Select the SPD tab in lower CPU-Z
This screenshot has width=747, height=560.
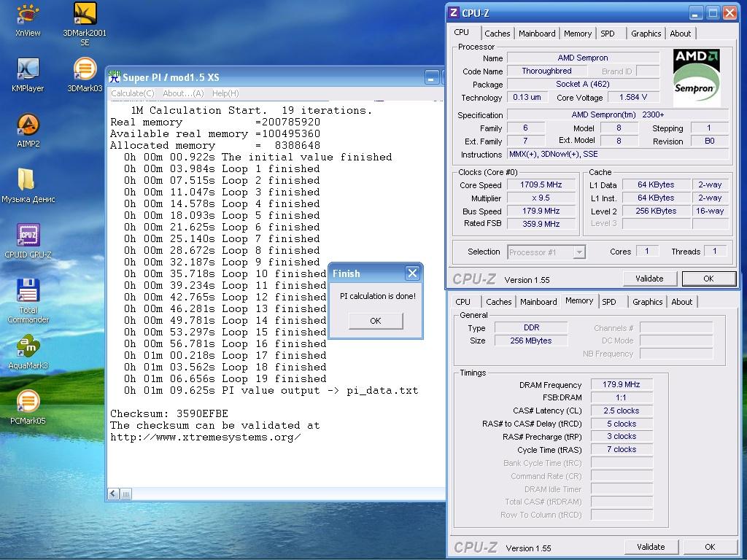(609, 302)
